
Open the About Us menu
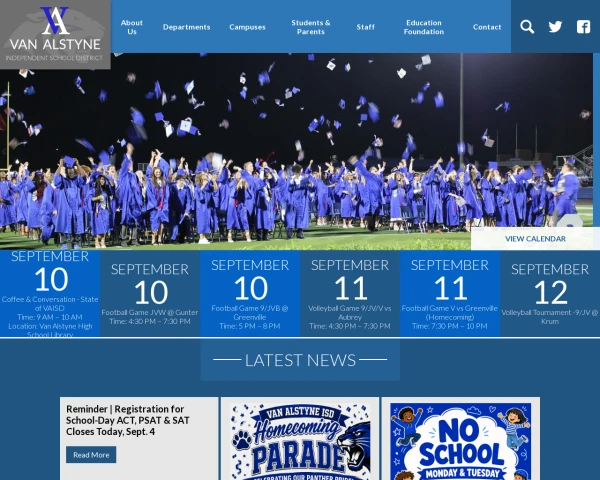(132, 27)
